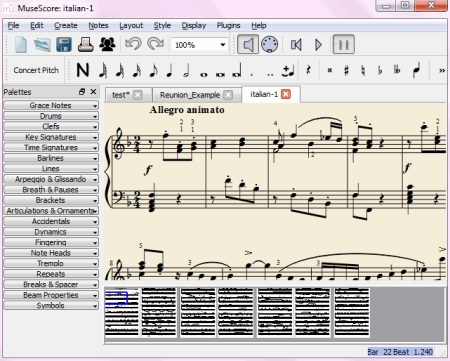Toggle the double dot for notes

pyautogui.click(x=270, y=75)
